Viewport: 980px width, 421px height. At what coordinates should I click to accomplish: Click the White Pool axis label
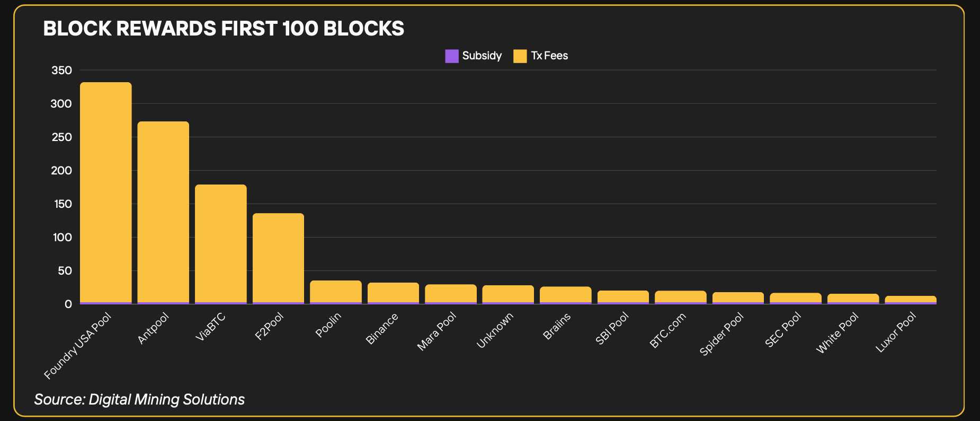(837, 333)
